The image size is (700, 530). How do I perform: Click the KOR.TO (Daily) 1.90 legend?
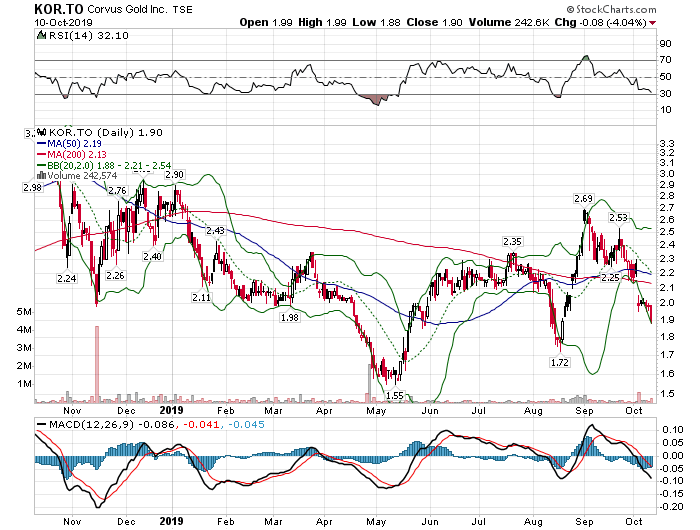[105, 133]
